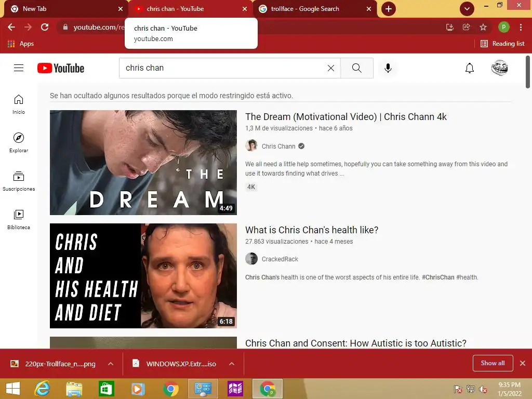Open the YouTube hamburger guide menu
Screen dimensions: 532x399
pyautogui.click(x=19, y=68)
